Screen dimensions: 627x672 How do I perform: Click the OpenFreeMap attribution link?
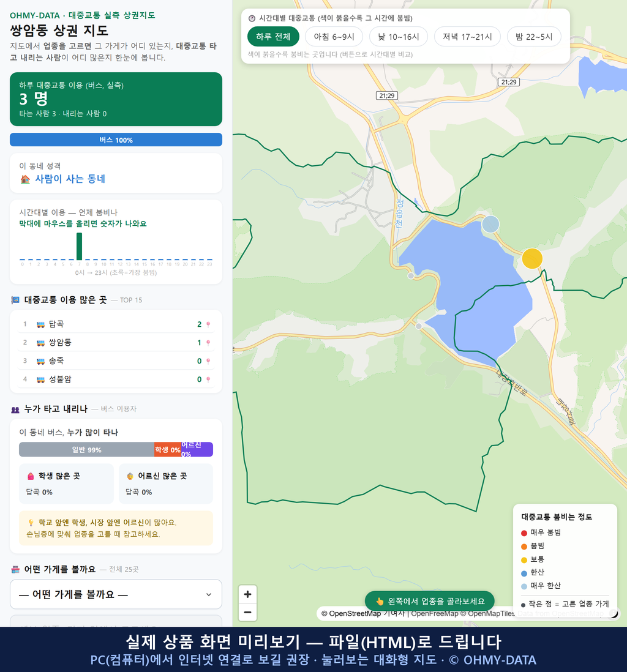[435, 614]
